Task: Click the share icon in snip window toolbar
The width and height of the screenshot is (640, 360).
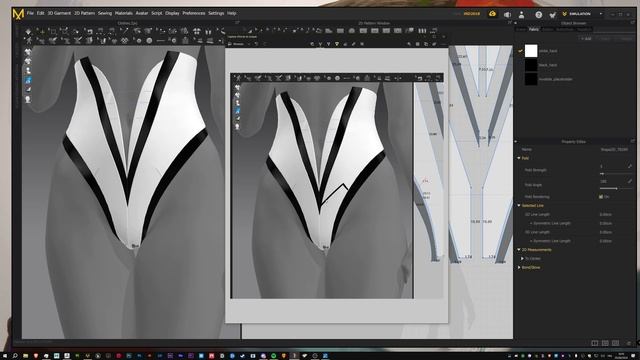Action: pyautogui.click(x=435, y=44)
